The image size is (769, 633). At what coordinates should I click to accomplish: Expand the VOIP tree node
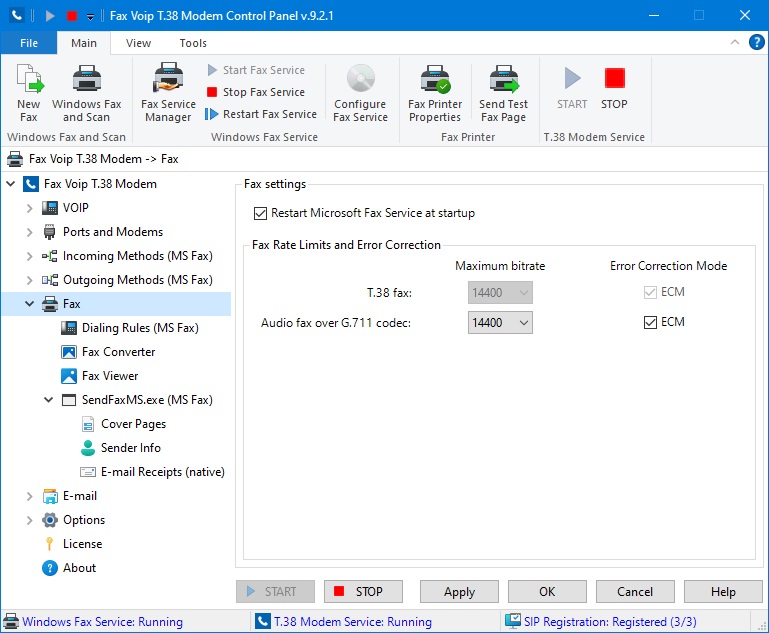point(29,208)
